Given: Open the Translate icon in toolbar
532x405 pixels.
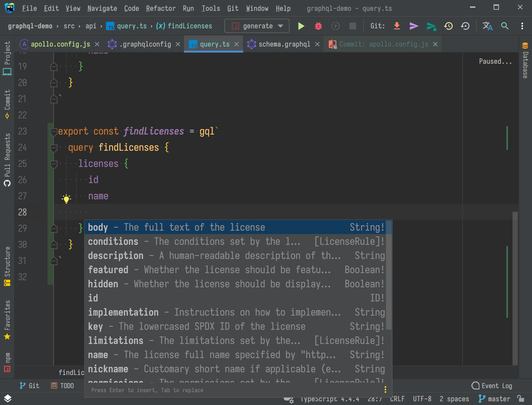Looking at the screenshot, I should (x=488, y=26).
